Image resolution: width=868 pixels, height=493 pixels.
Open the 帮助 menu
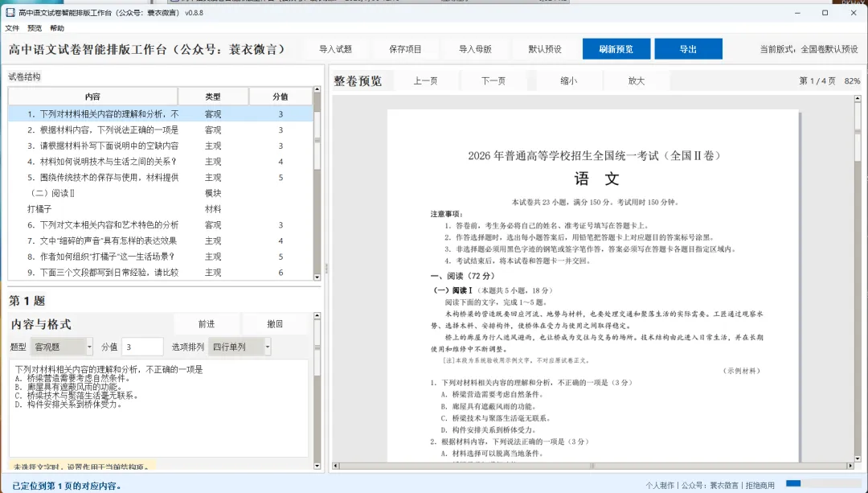pyautogui.click(x=57, y=28)
